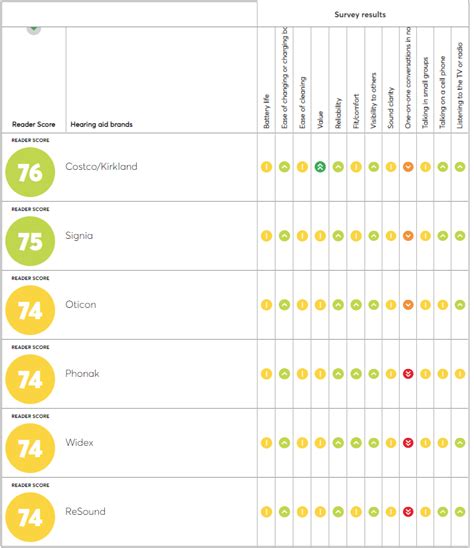Click Costco/Kirkland orange noisy conversations rating icon
Viewport: 474px width, 548px height.
pos(408,167)
